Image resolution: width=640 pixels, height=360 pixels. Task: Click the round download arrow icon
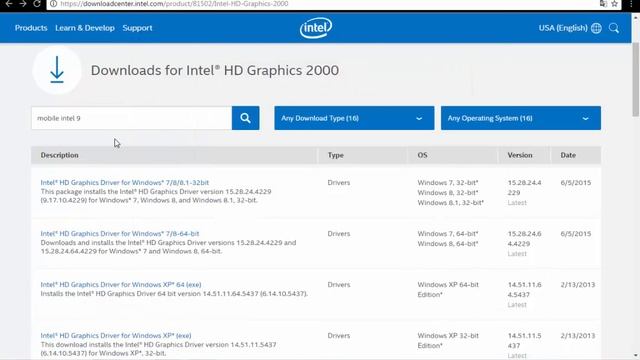[57, 70]
